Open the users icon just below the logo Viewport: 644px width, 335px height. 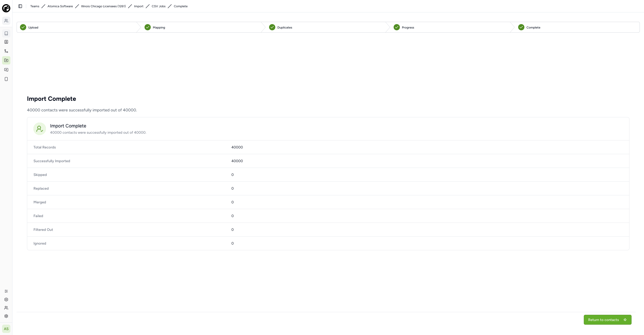[6, 21]
